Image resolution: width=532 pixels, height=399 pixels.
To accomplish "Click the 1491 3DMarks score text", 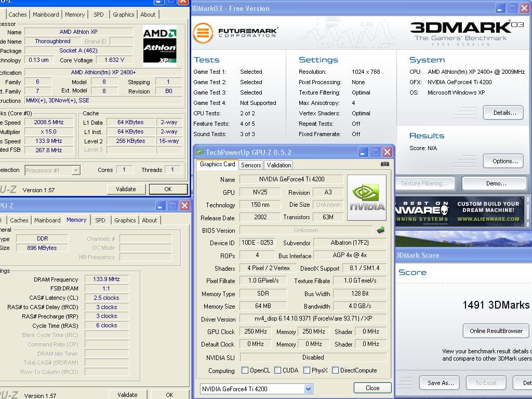I will [496, 304].
